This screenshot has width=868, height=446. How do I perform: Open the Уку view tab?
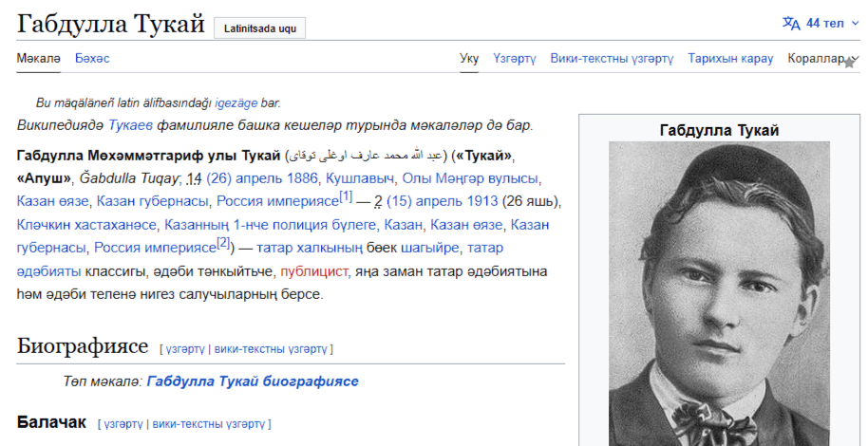pyautogui.click(x=469, y=58)
